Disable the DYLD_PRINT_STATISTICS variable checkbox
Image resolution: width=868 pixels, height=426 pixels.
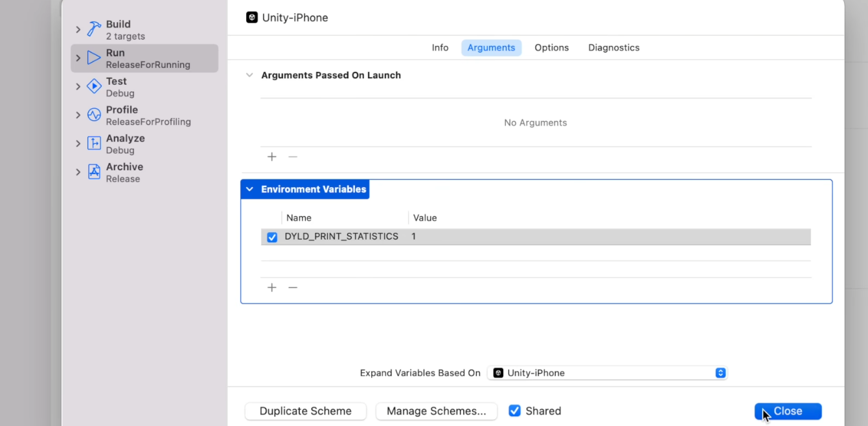[x=272, y=237]
